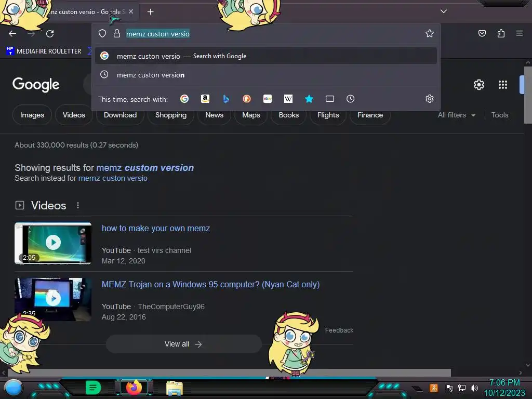Open the volume speaker tray icon
Viewport: 532px width, 399px height.
coord(474,388)
